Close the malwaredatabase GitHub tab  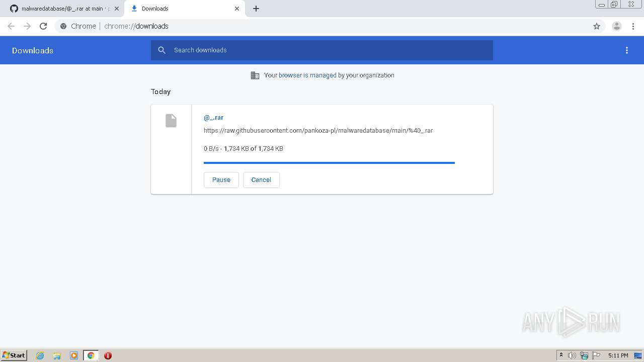point(117,9)
